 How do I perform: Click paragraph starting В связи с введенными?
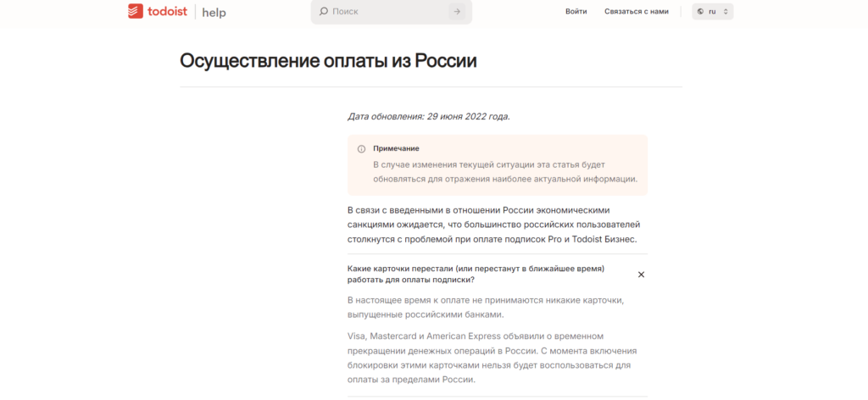coord(494,225)
